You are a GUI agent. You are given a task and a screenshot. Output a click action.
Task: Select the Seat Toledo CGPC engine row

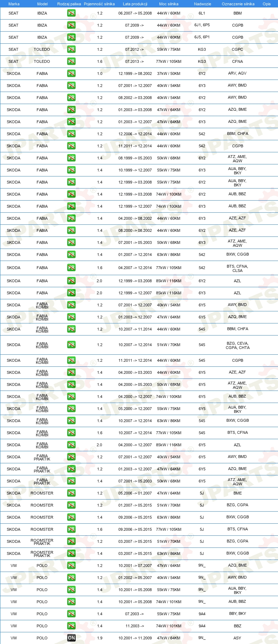click(x=139, y=49)
